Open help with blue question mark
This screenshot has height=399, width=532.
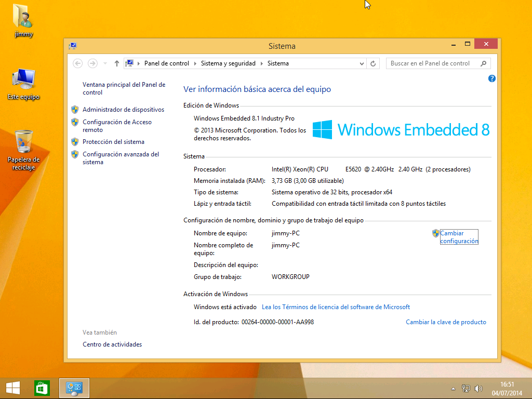point(491,79)
